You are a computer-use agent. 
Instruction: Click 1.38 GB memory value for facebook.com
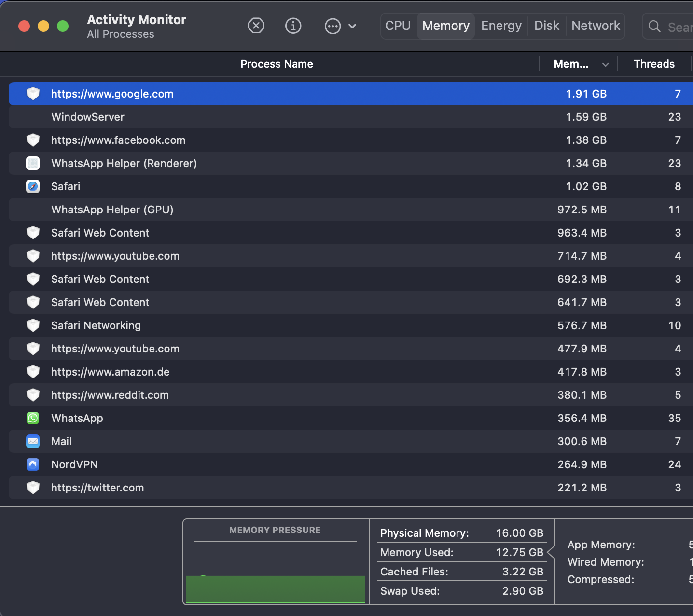coord(586,140)
